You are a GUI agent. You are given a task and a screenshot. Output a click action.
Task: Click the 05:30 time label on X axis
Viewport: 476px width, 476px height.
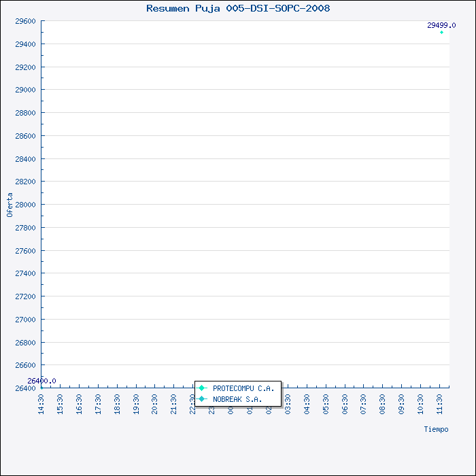(x=326, y=403)
